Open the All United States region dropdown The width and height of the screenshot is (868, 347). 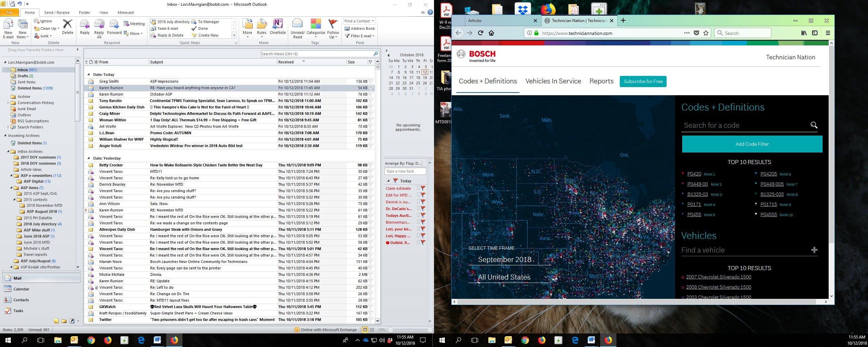(x=510, y=277)
